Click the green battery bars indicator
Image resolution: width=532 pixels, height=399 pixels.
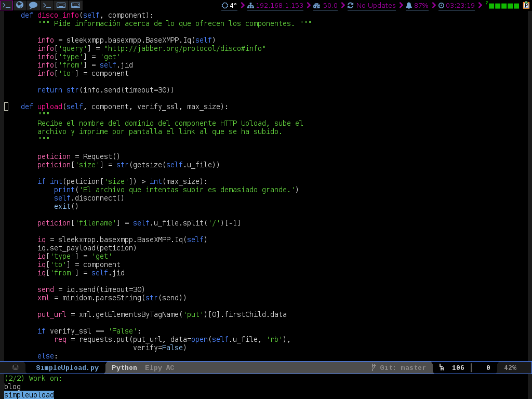click(x=504, y=6)
